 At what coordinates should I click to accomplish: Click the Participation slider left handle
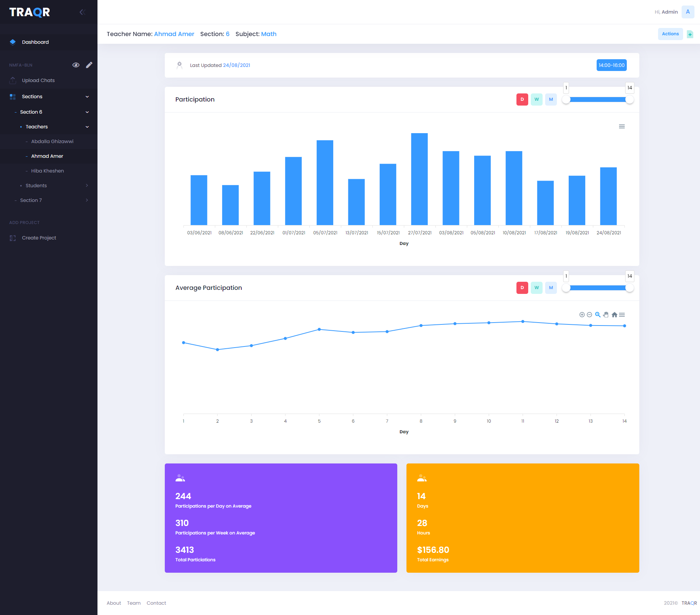pos(566,100)
